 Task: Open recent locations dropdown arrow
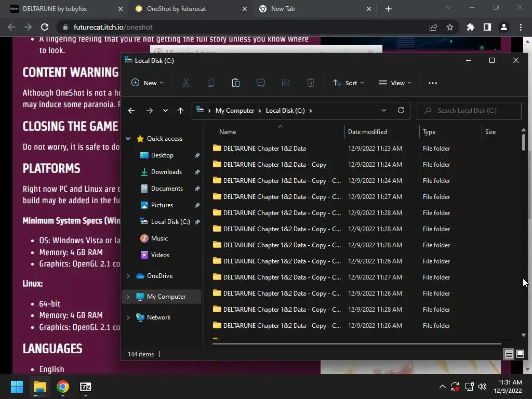(165, 111)
